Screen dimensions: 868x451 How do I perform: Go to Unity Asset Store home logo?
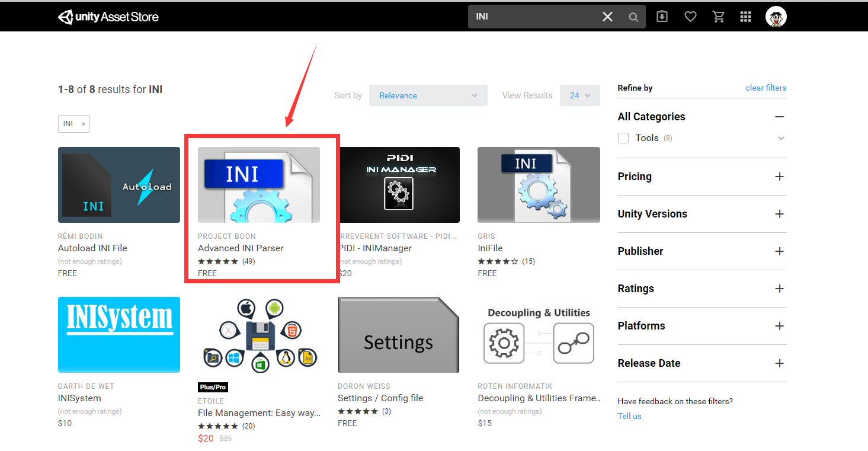tap(108, 17)
